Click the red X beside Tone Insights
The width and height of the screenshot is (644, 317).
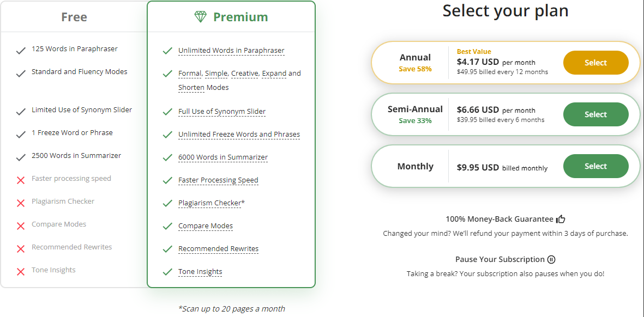pos(21,271)
